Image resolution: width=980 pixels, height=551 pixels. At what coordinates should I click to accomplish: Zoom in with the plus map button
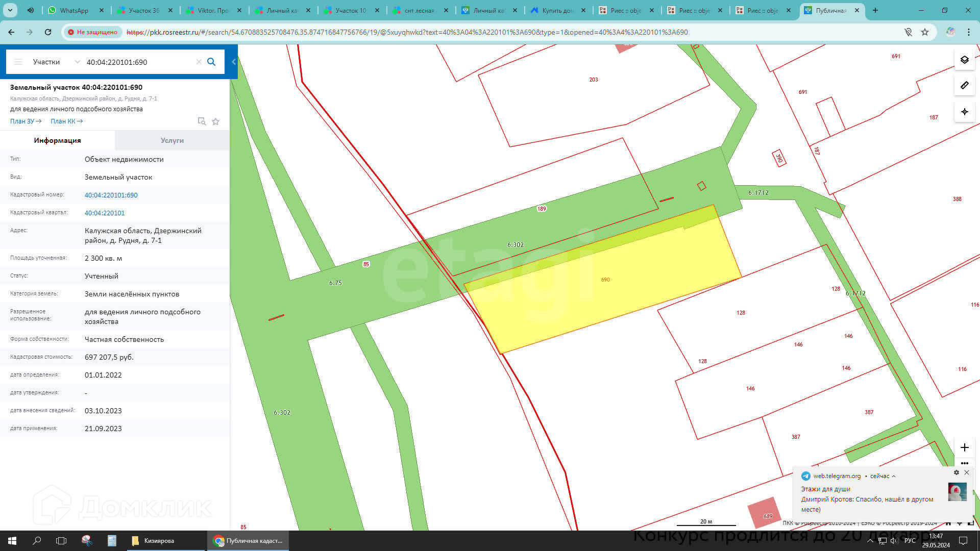964,447
